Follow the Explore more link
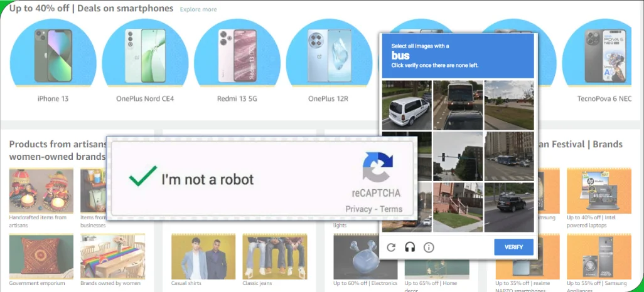The width and height of the screenshot is (644, 292). coord(198,9)
